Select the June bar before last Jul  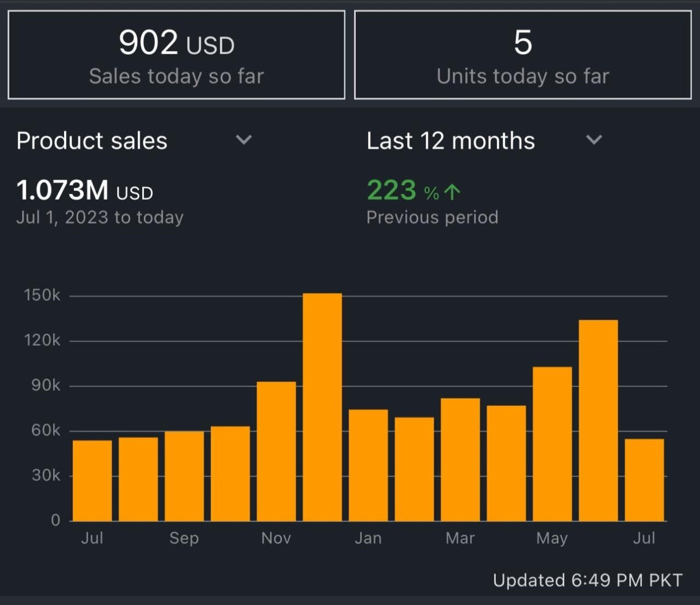[598, 420]
